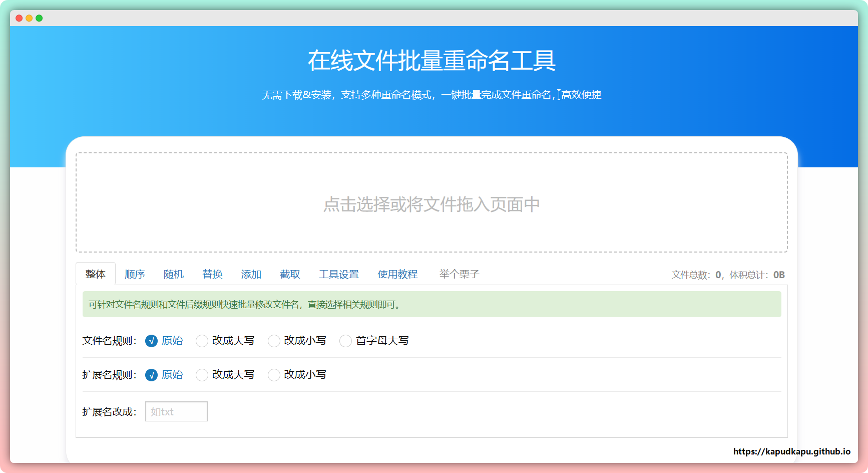
Task: Open the 顺序 tab
Action: 135,274
